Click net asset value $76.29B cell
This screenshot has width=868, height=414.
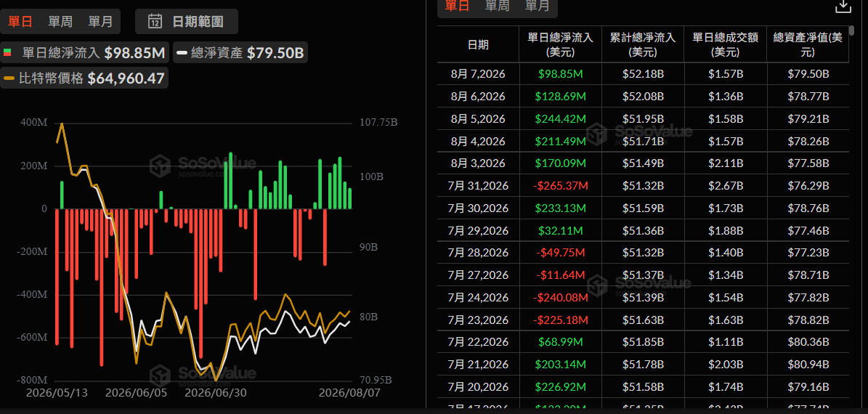[x=808, y=185]
